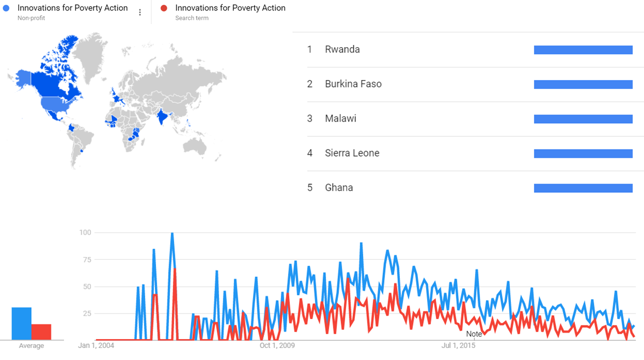Click the blue dot for the Non-profit term
The image size is (644, 360).
pyautogui.click(x=6, y=8)
